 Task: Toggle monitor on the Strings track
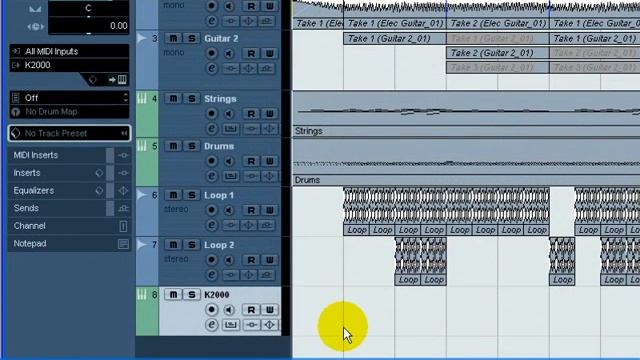(x=229, y=113)
